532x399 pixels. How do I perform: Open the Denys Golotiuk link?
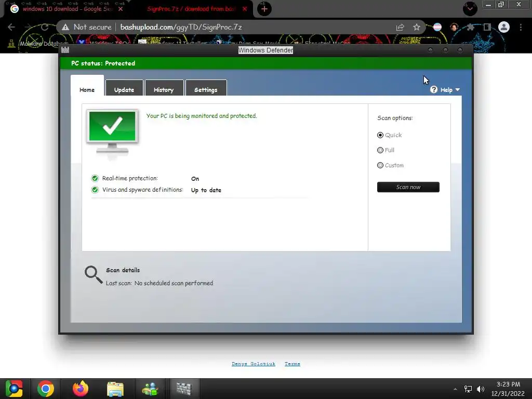pyautogui.click(x=254, y=364)
